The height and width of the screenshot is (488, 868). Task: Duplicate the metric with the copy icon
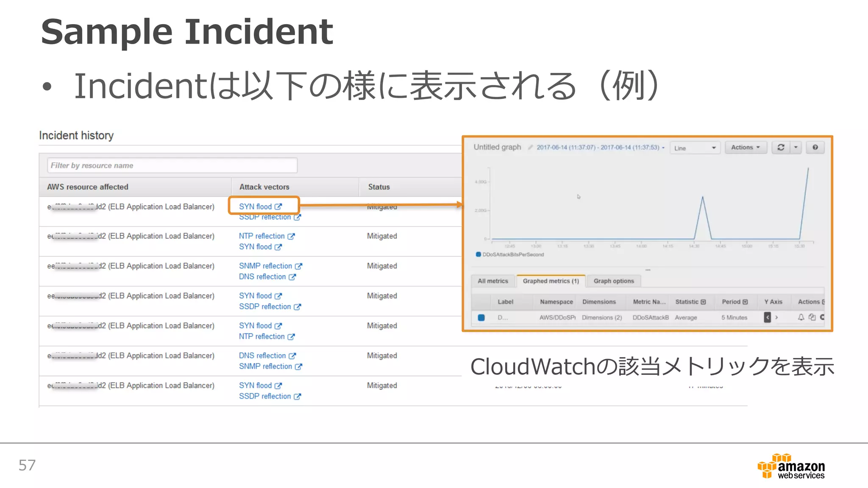[x=812, y=317]
